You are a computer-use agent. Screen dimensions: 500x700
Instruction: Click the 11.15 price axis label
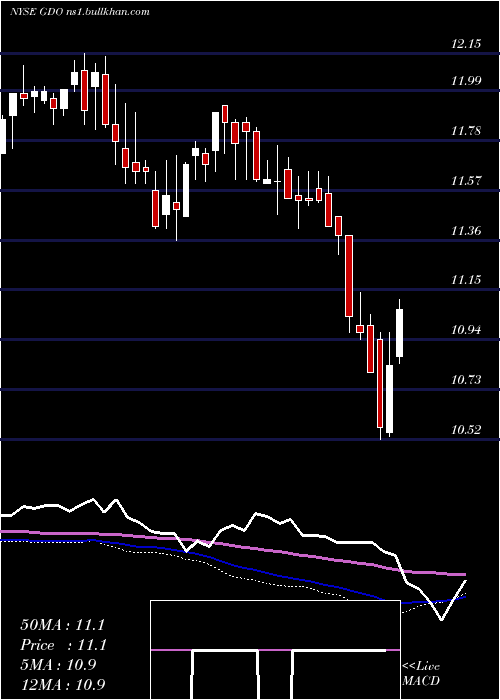tap(466, 280)
